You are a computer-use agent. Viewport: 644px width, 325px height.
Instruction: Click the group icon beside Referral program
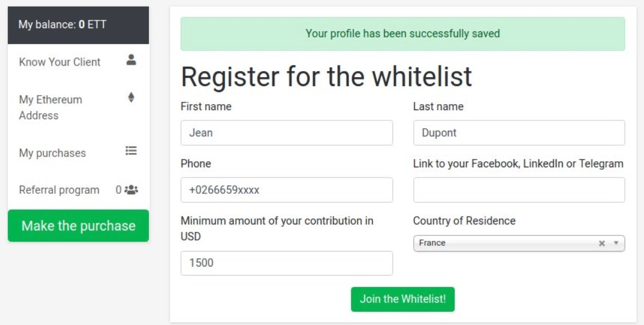131,190
